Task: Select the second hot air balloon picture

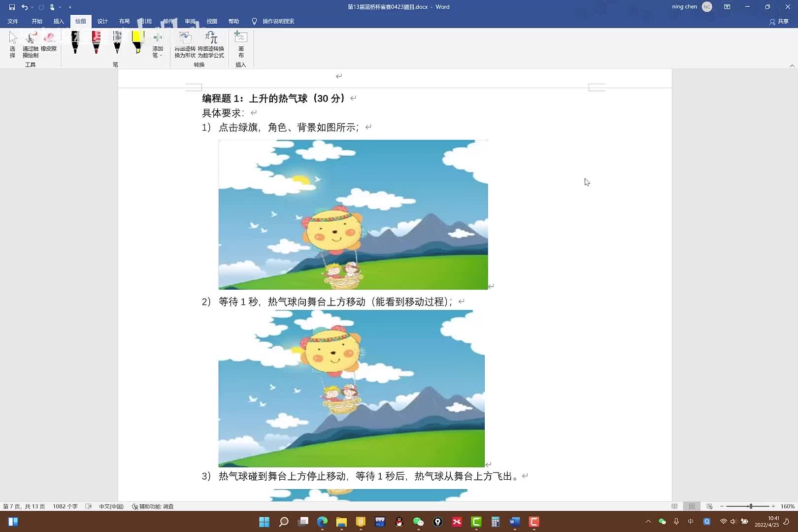Action: pyautogui.click(x=352, y=389)
